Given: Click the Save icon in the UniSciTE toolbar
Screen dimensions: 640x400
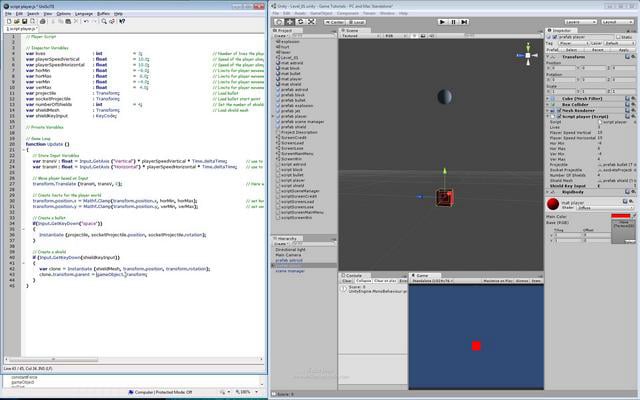Looking at the screenshot, I should coord(24,21).
